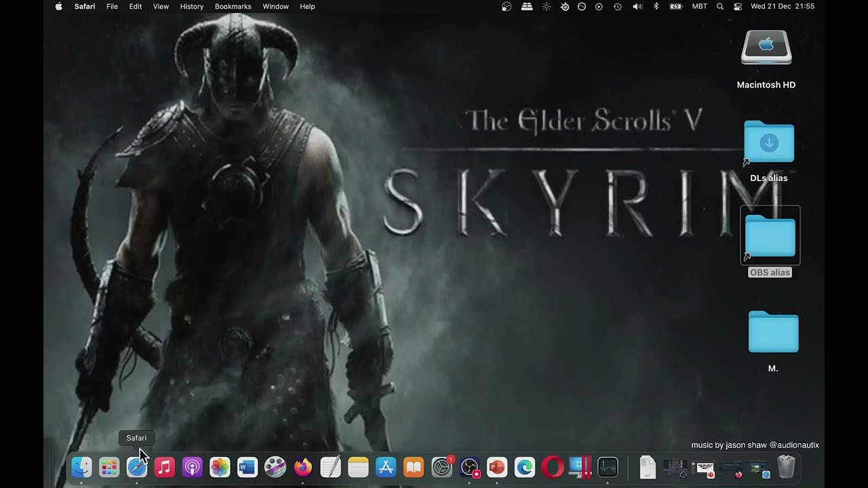
Task: Select the DLs alias folder
Action: tap(769, 142)
